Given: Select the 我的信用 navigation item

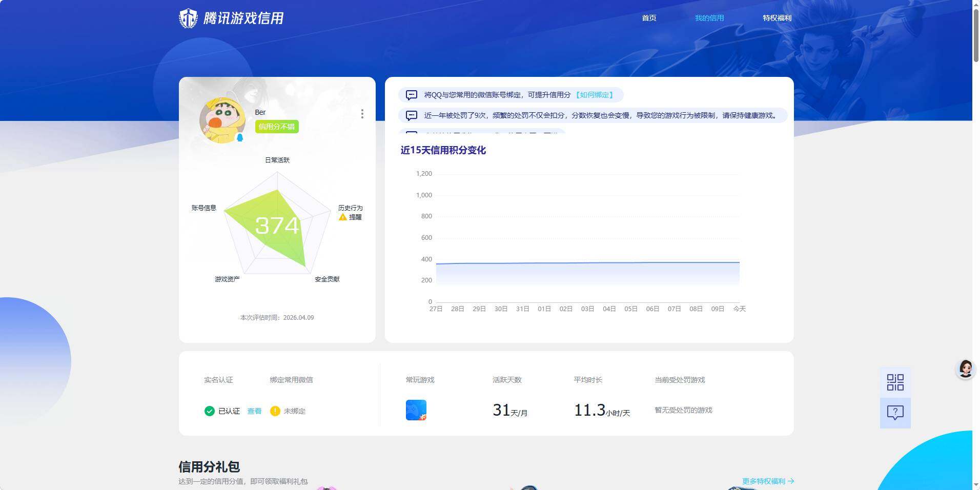Looking at the screenshot, I should 709,17.
